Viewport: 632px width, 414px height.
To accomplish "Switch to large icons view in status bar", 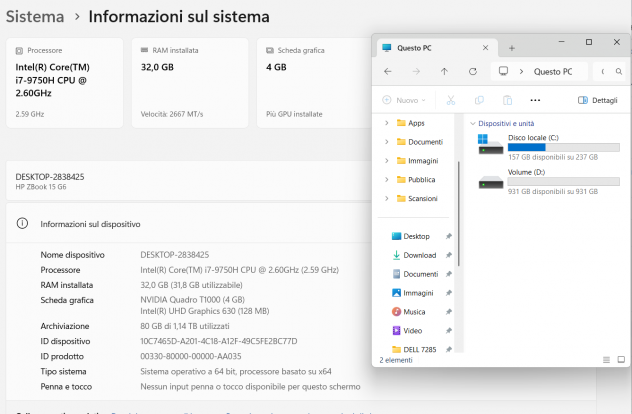I will pyautogui.click(x=621, y=360).
